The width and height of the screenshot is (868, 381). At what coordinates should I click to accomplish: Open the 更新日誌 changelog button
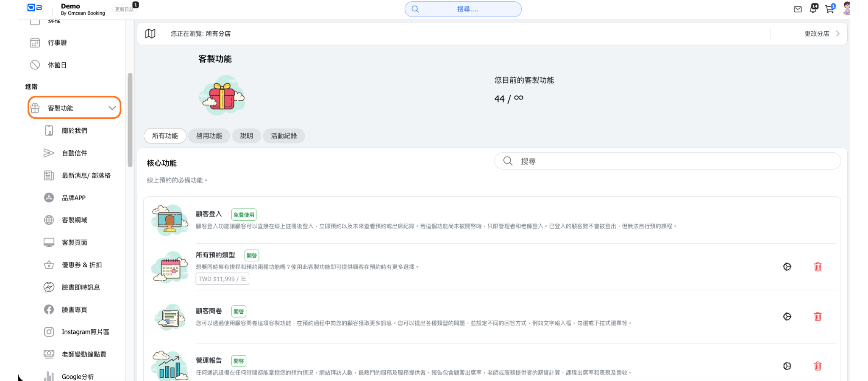124,9
